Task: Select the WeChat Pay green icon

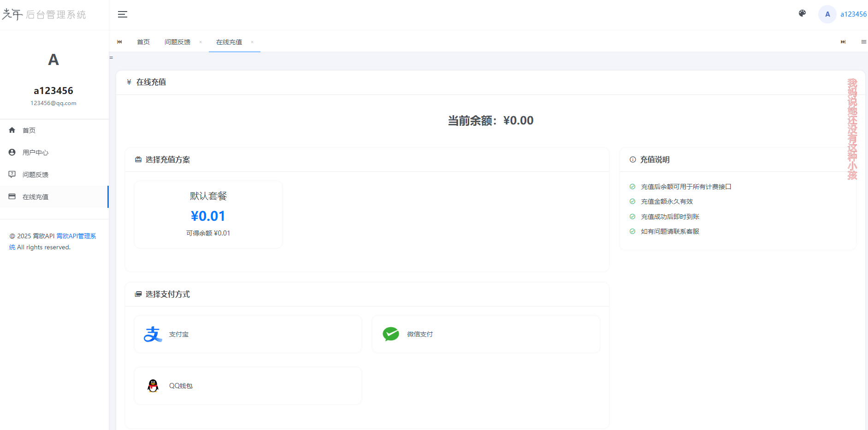Action: pyautogui.click(x=390, y=334)
